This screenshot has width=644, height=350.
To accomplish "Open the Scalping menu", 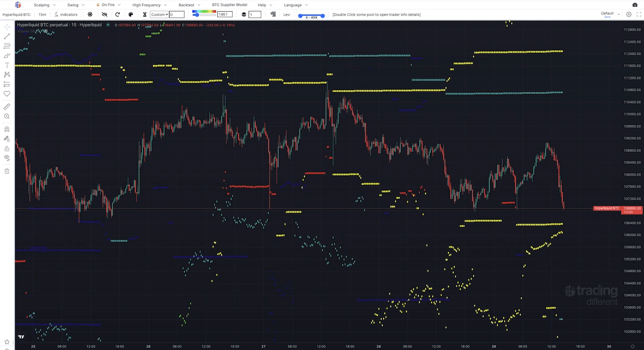I will coord(40,5).
